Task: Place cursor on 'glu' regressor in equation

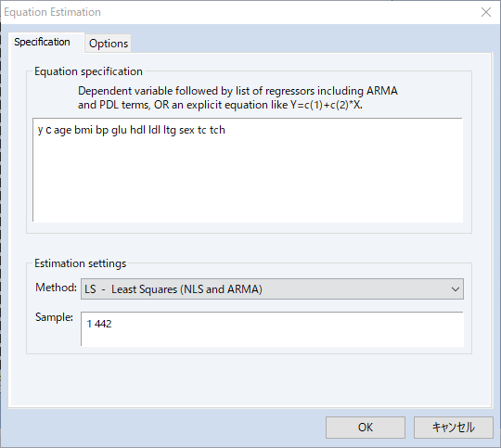Action: pyautogui.click(x=119, y=131)
